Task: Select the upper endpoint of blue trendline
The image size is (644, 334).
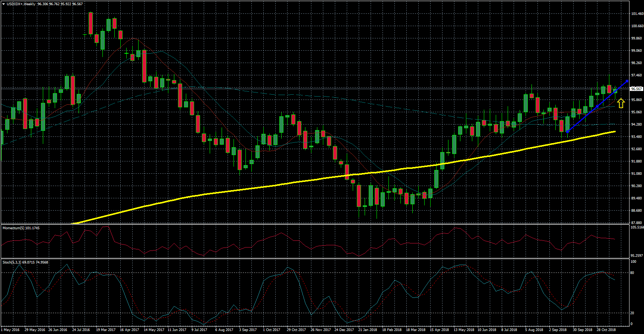Action: pyautogui.click(x=627, y=81)
